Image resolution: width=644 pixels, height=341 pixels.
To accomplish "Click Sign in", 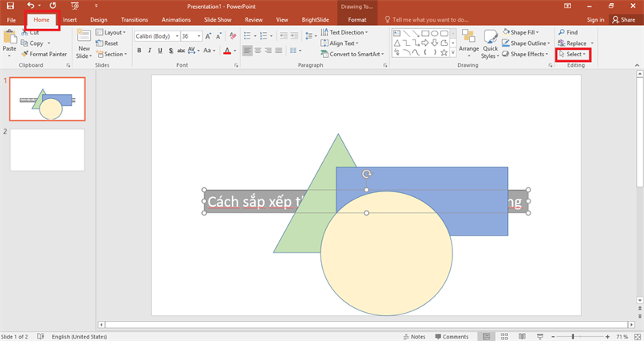I will click(x=595, y=19).
